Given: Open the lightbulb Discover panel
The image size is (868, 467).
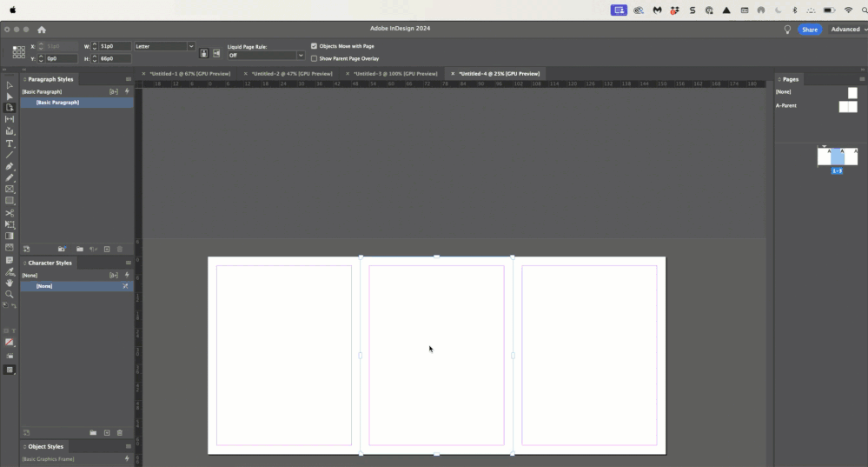Looking at the screenshot, I should [787, 30].
